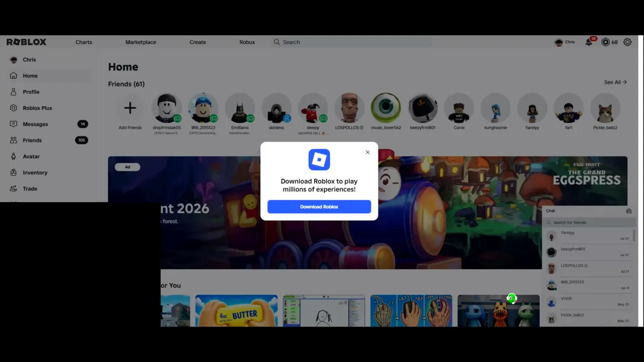
Task: Close the Download Roblox popup
Action: coord(368,152)
